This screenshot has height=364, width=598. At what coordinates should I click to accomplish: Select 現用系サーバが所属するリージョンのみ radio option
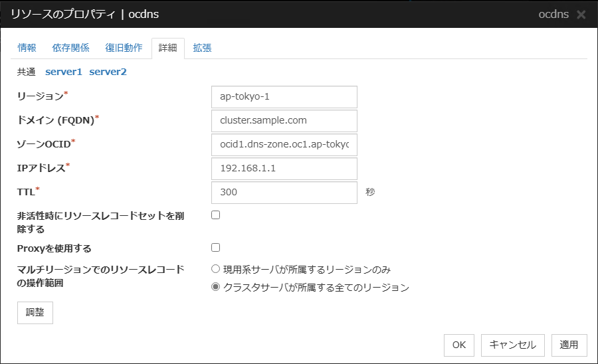(x=215, y=270)
